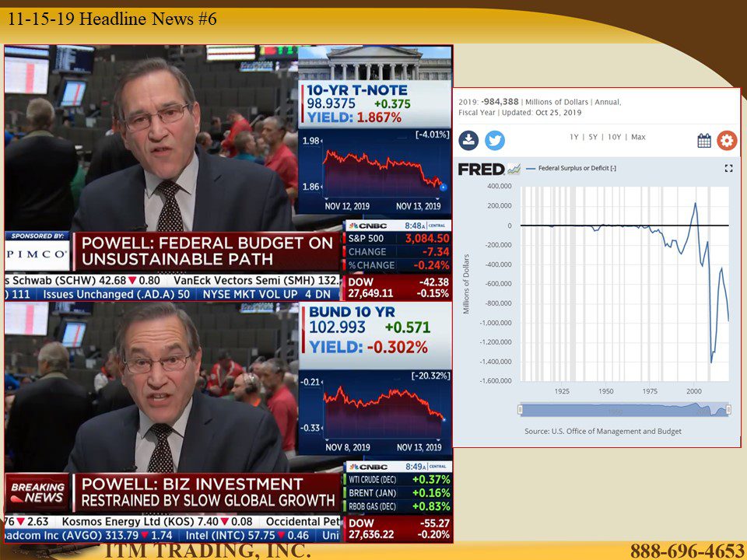Click the 2019 value -984,388

point(500,101)
